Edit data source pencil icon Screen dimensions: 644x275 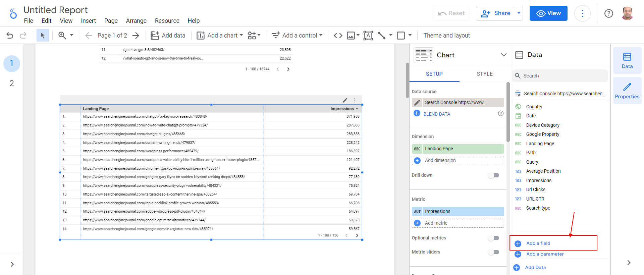coord(417,102)
